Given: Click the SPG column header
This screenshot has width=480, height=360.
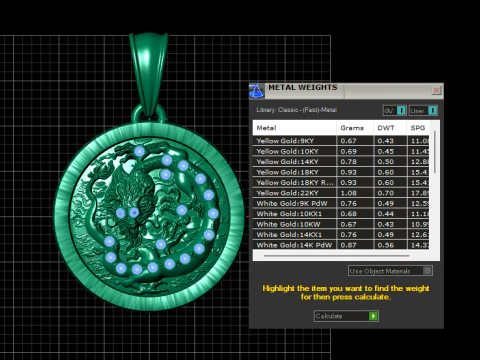Looking at the screenshot, I should pyautogui.click(x=418, y=128).
